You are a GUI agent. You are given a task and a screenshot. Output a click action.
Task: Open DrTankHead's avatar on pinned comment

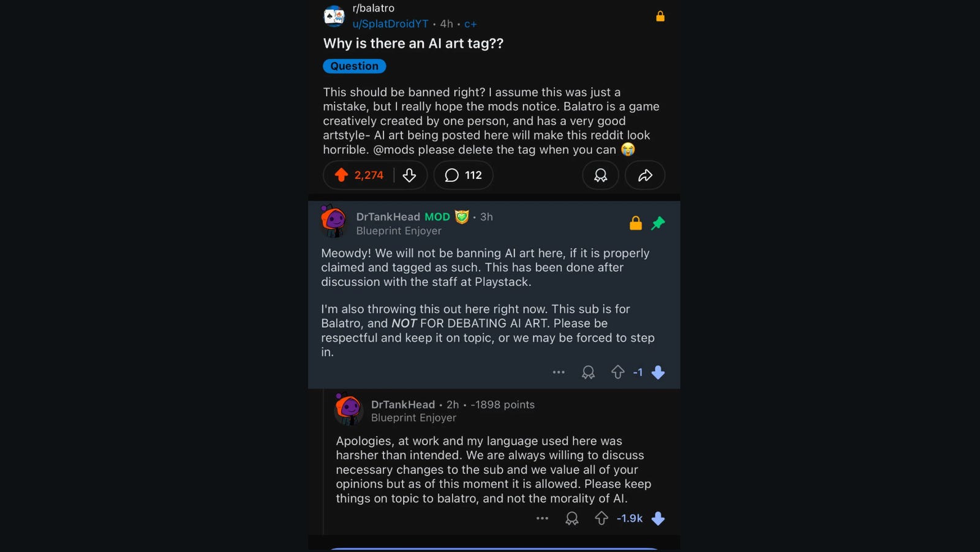(x=334, y=221)
